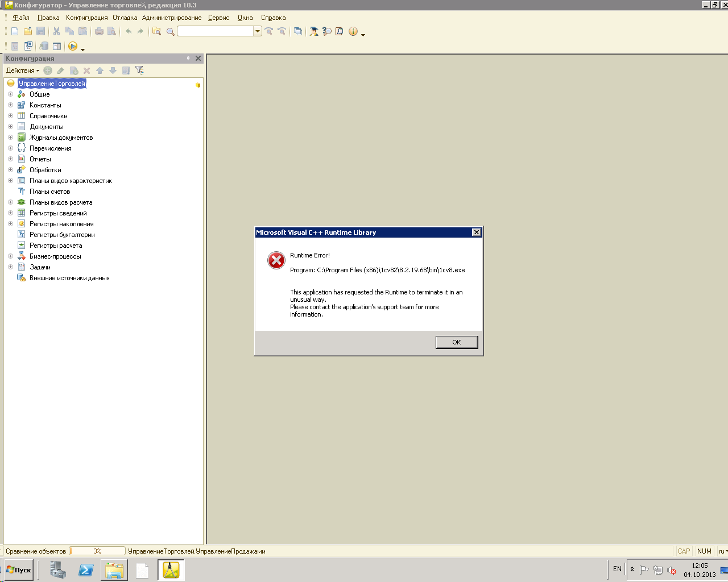The image size is (728, 582).
Task: Open the Действия dropdown menu
Action: pos(23,70)
